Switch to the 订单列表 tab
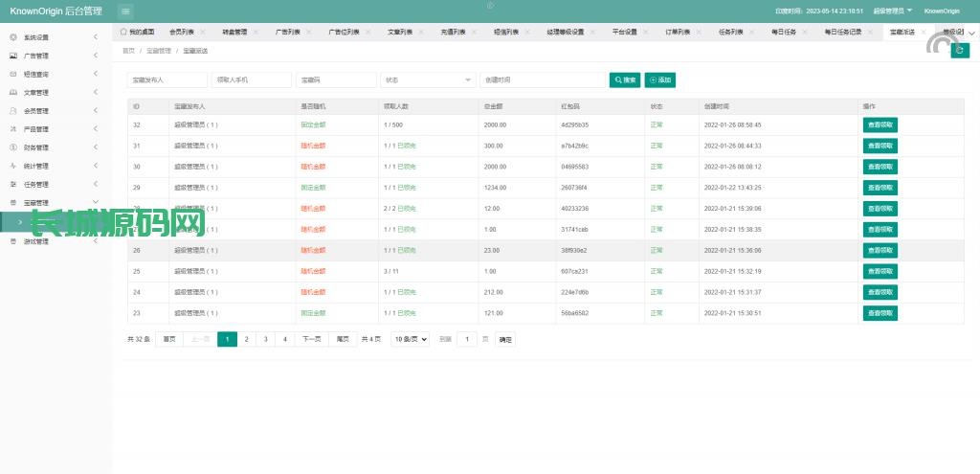 (x=678, y=32)
